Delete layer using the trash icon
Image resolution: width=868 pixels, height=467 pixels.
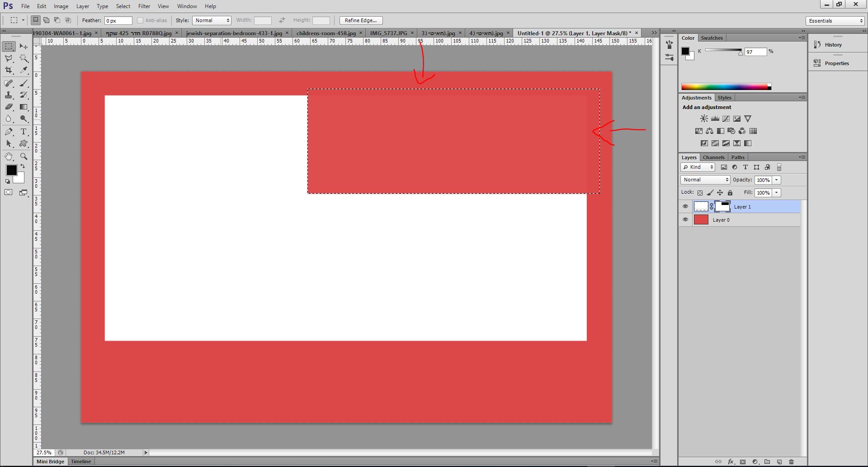(791, 462)
